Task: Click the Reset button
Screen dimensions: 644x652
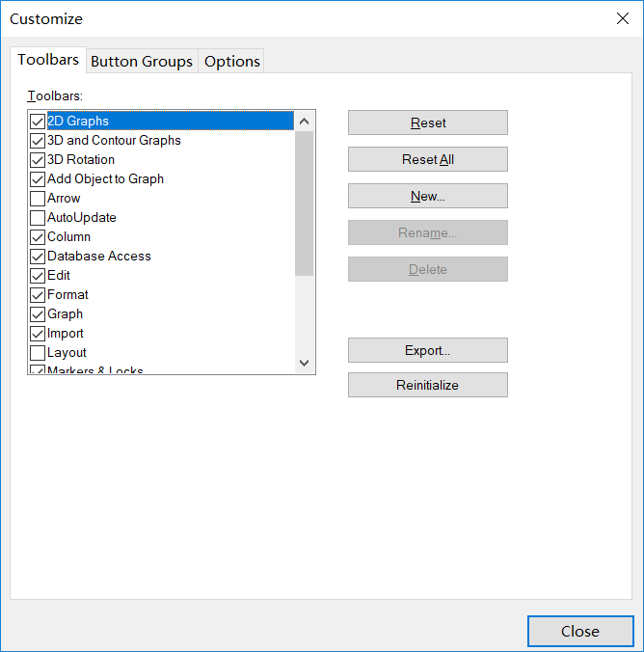Action: (x=428, y=122)
